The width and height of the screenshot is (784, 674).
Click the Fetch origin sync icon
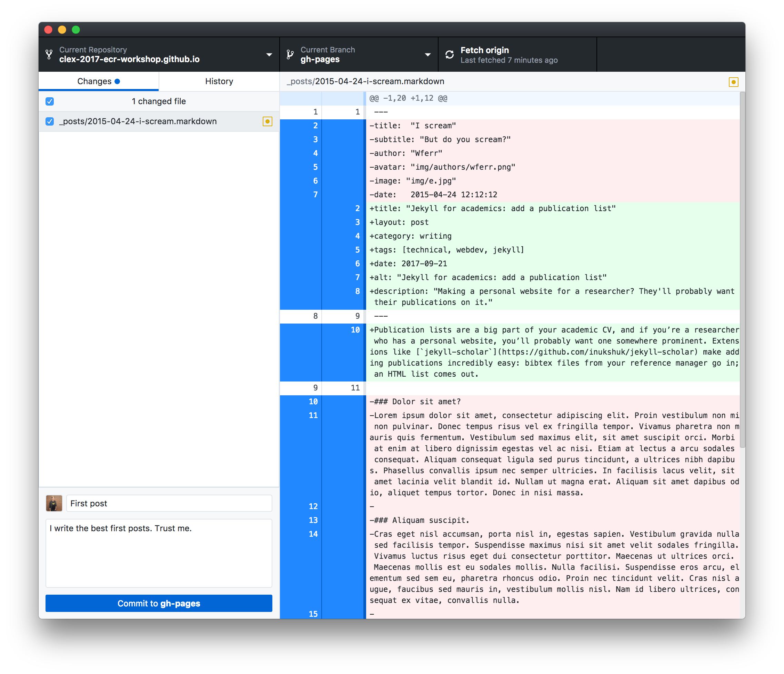pos(450,54)
